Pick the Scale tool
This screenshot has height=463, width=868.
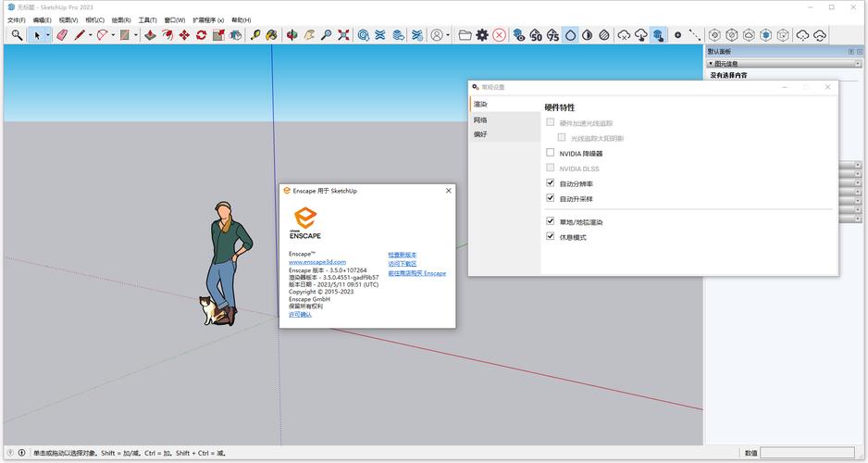218,35
